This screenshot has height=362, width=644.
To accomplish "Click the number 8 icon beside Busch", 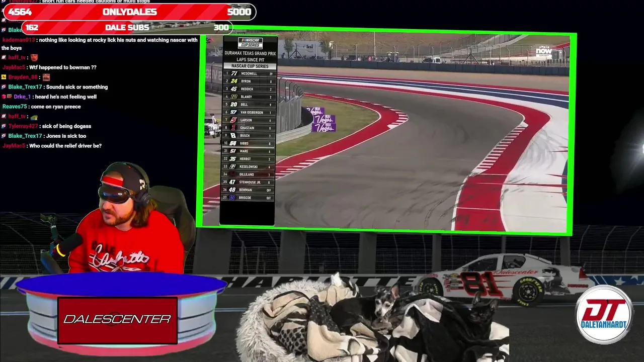I will 233,136.
